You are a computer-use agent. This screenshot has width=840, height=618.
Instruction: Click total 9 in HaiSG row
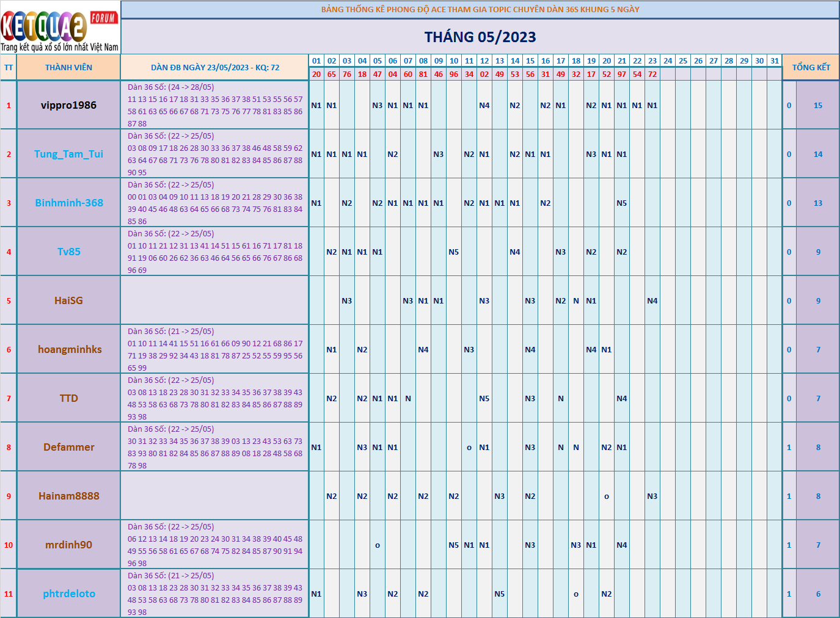click(x=818, y=300)
